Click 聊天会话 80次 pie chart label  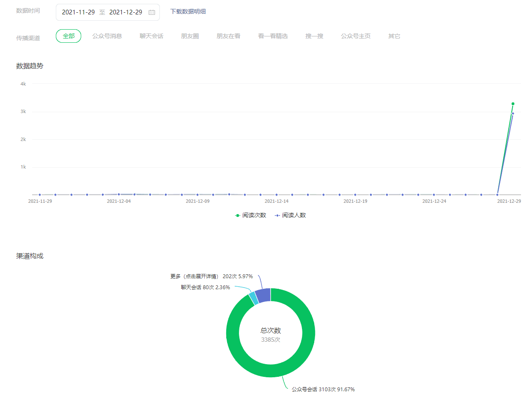(206, 287)
